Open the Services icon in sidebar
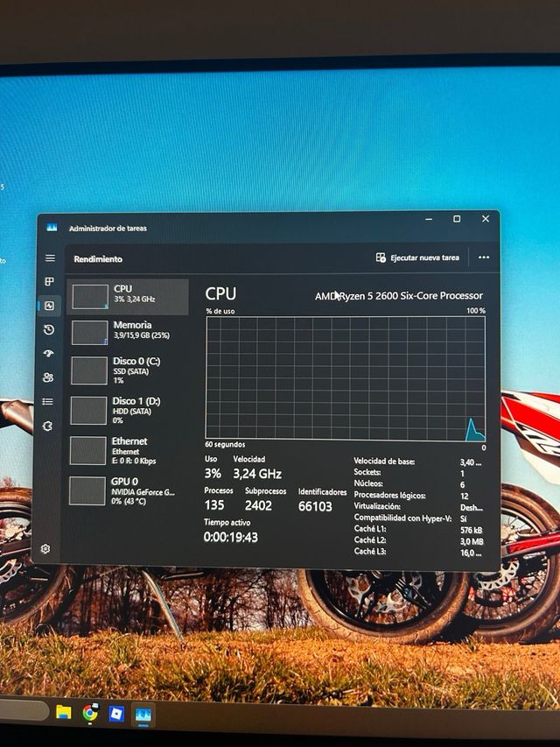 tap(47, 426)
